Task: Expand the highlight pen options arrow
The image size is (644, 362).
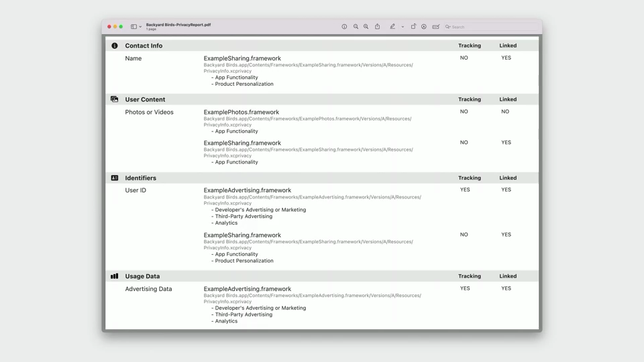Action: pos(402,27)
